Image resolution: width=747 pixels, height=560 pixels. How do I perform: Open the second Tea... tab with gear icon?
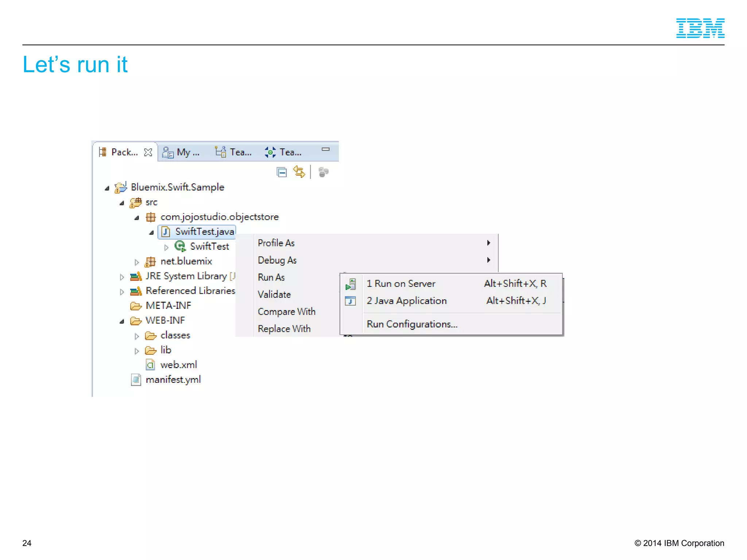[283, 152]
